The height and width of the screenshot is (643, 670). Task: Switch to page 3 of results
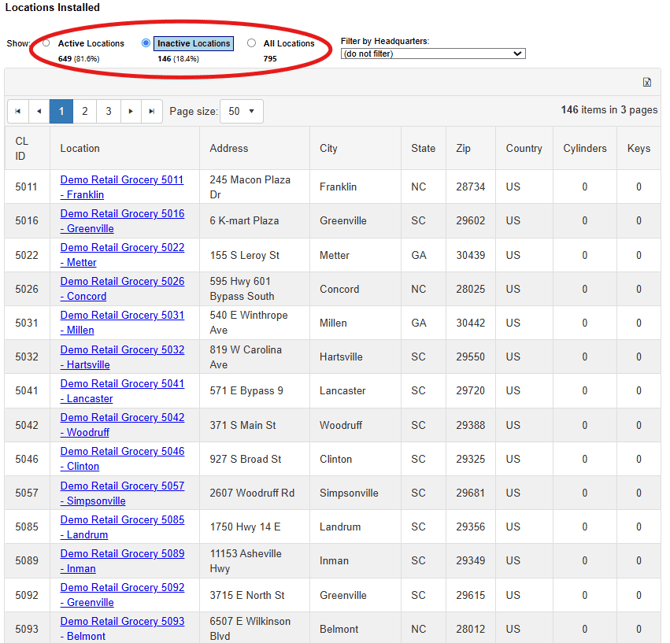tap(108, 112)
